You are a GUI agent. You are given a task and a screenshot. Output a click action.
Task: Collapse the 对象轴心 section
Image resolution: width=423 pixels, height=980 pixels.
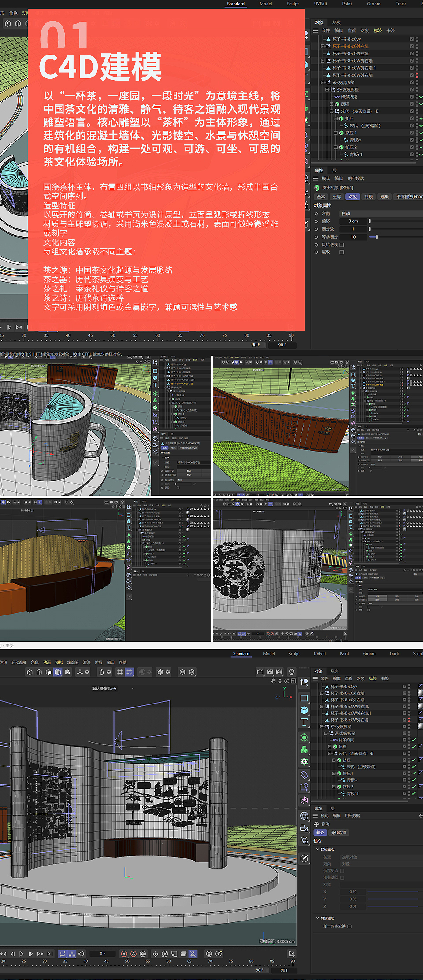click(318, 918)
